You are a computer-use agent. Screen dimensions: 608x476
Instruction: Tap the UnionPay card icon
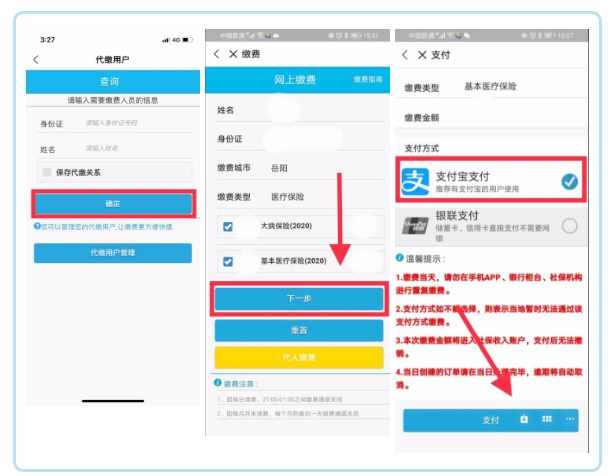(x=416, y=225)
